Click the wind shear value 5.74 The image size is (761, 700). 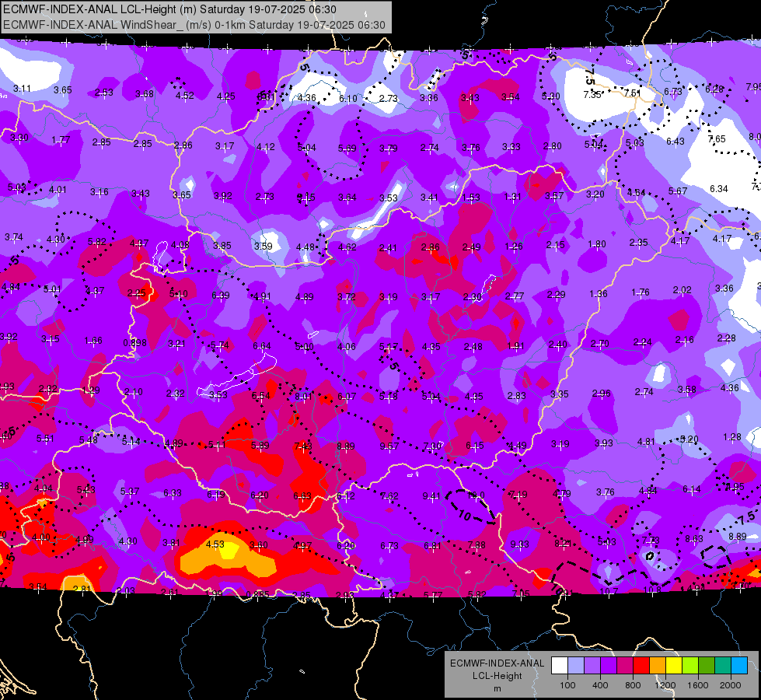219,345
